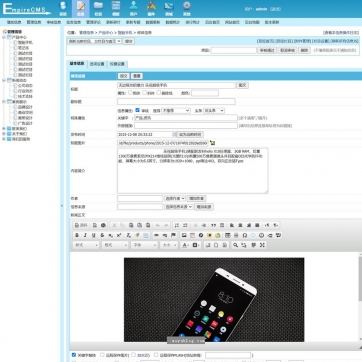362x362 pixels.
Task: Open the user management icon in header
Action: [x=133, y=8]
